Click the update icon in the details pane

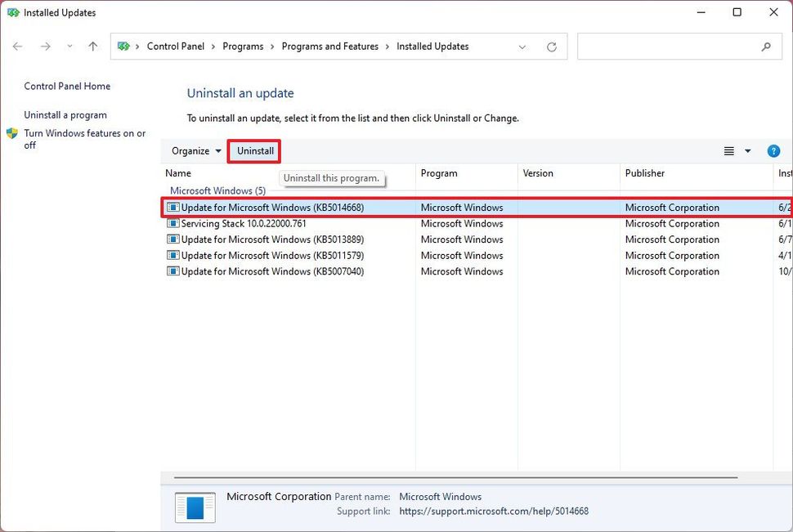[195, 507]
